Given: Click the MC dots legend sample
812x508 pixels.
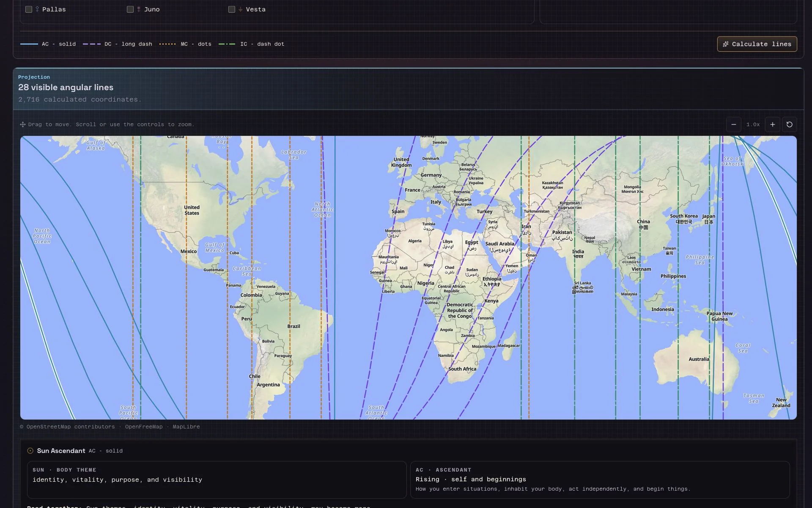Looking at the screenshot, I should 167,44.
